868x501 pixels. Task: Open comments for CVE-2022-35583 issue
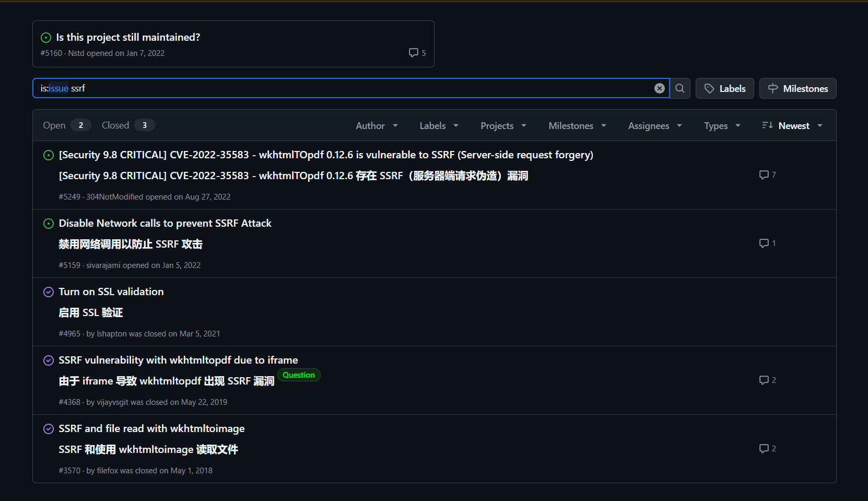(x=767, y=175)
